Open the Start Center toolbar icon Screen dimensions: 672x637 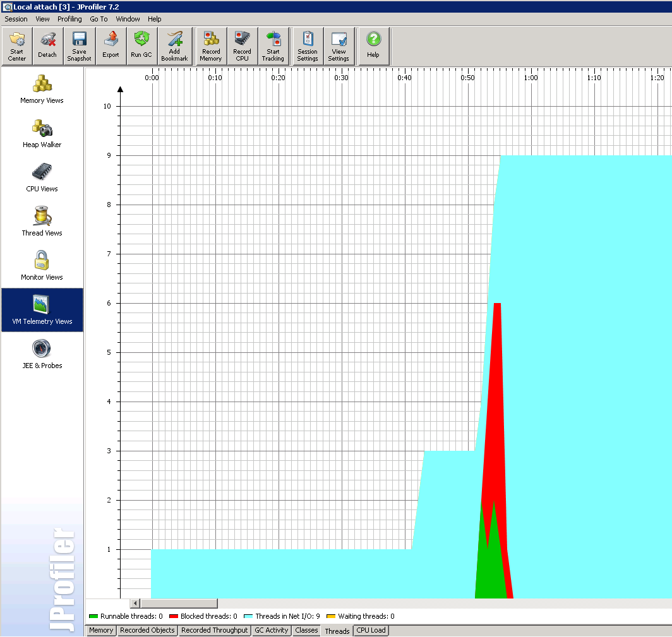16,46
